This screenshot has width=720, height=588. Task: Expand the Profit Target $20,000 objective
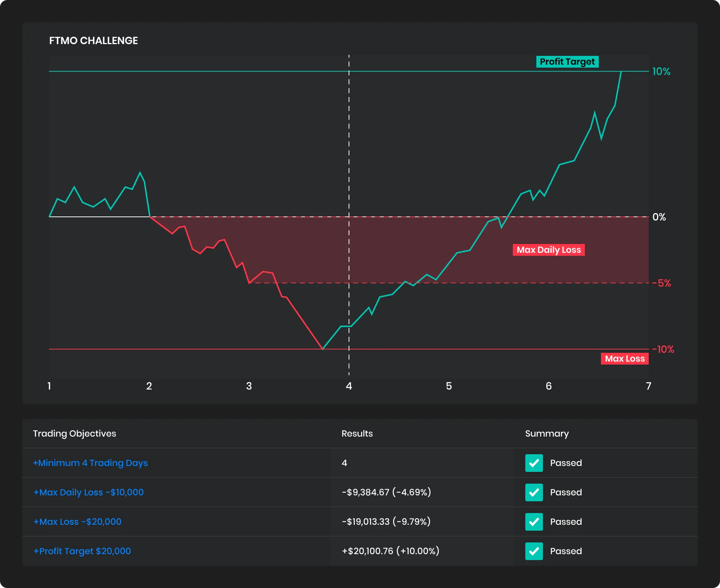(x=82, y=551)
